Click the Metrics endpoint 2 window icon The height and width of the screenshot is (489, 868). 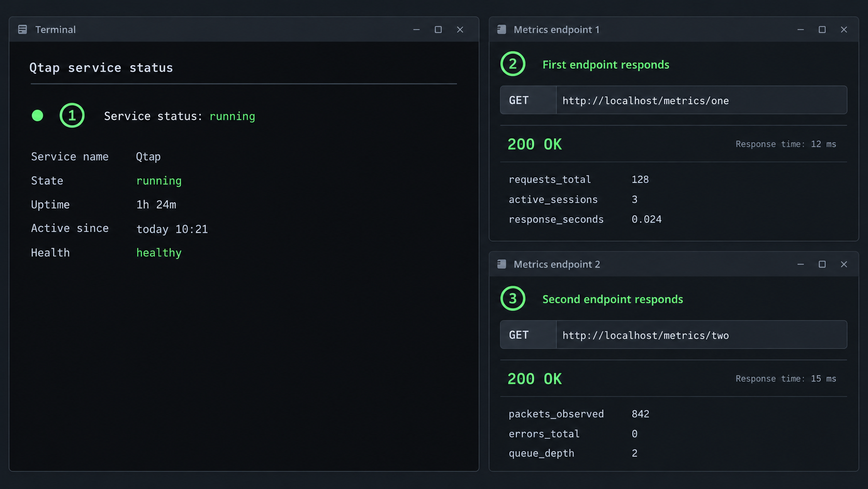click(x=501, y=264)
